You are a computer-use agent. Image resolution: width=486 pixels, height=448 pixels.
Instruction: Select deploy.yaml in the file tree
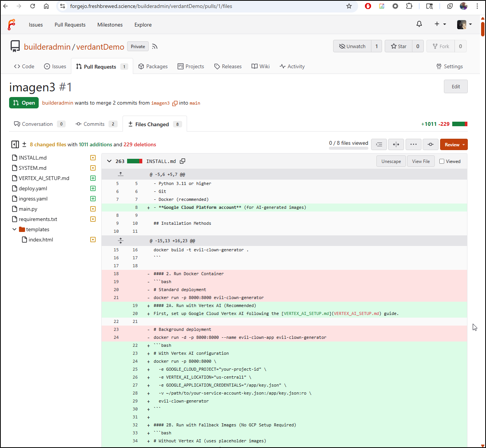[33, 188]
